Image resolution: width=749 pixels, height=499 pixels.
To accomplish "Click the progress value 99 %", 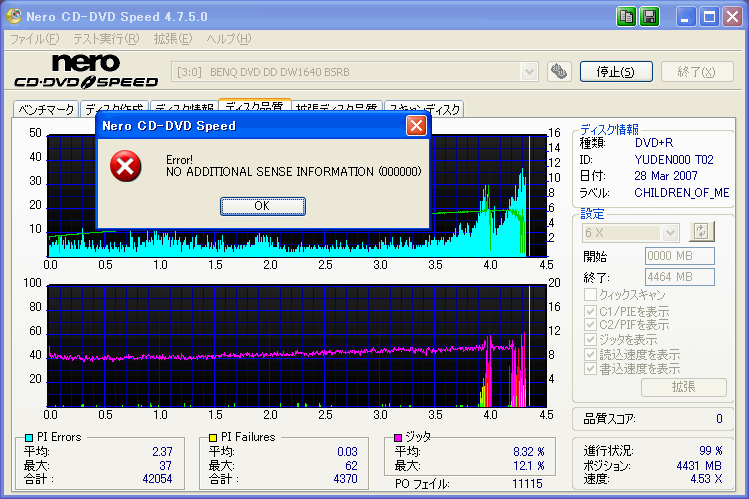I will click(x=711, y=451).
